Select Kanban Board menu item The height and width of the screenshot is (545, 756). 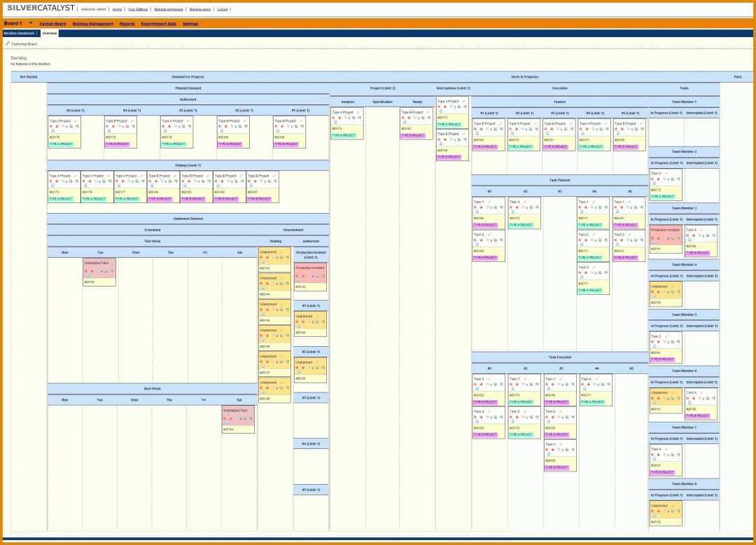52,24
